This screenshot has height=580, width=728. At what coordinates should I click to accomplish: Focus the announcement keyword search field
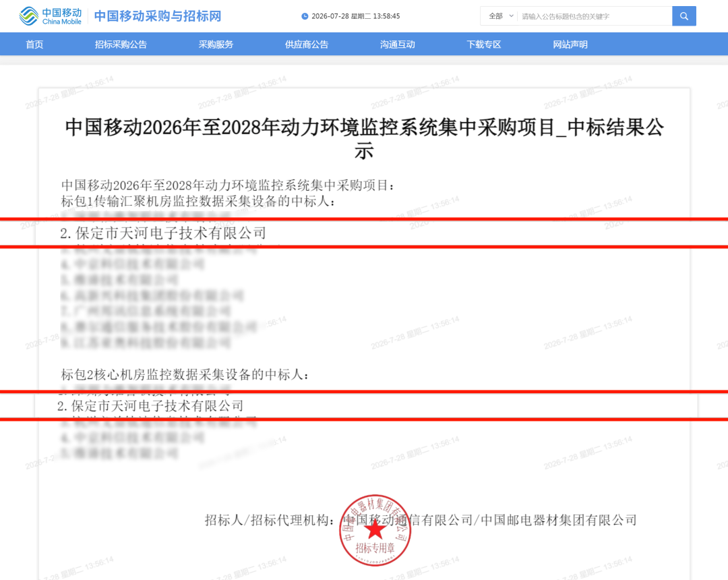(595, 16)
